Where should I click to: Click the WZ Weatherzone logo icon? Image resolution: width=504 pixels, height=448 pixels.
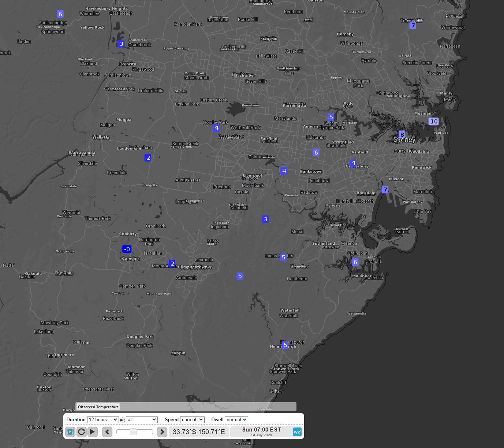tap(297, 432)
